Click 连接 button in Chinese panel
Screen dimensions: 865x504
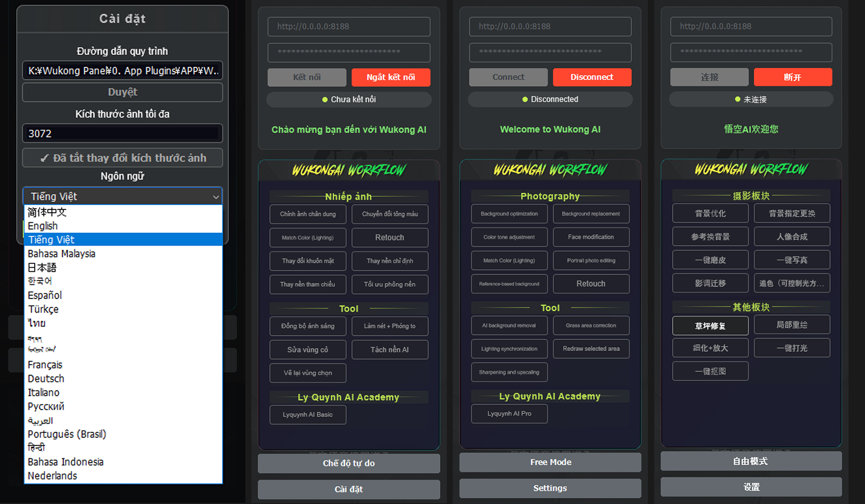tap(710, 77)
